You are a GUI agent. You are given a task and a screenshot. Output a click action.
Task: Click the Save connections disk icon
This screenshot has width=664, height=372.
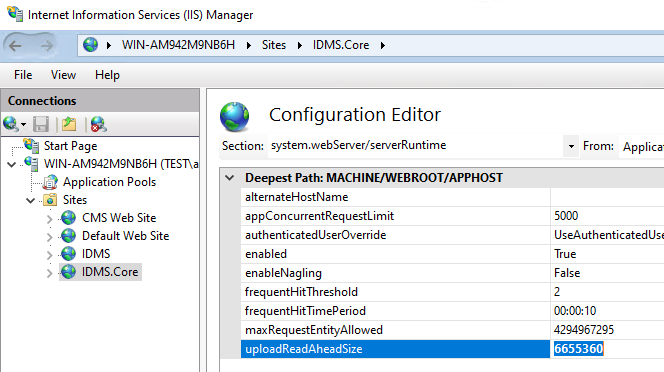(41, 125)
